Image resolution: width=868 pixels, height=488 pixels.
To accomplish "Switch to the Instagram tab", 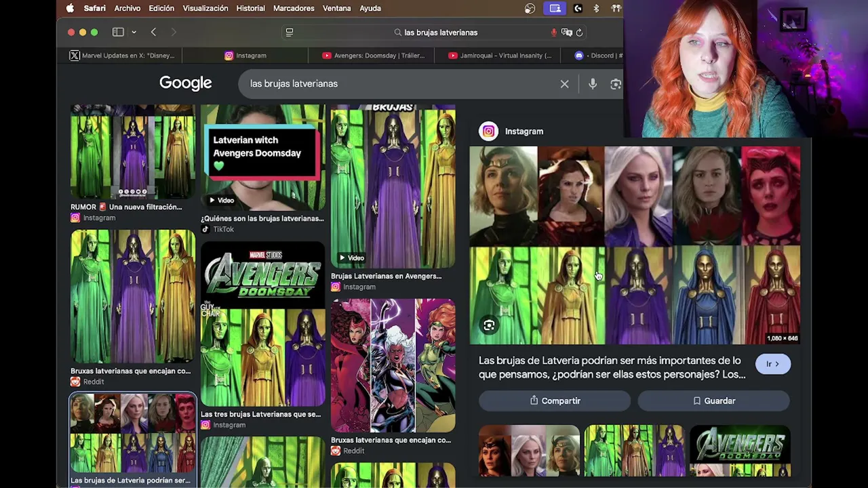I will pos(245,56).
